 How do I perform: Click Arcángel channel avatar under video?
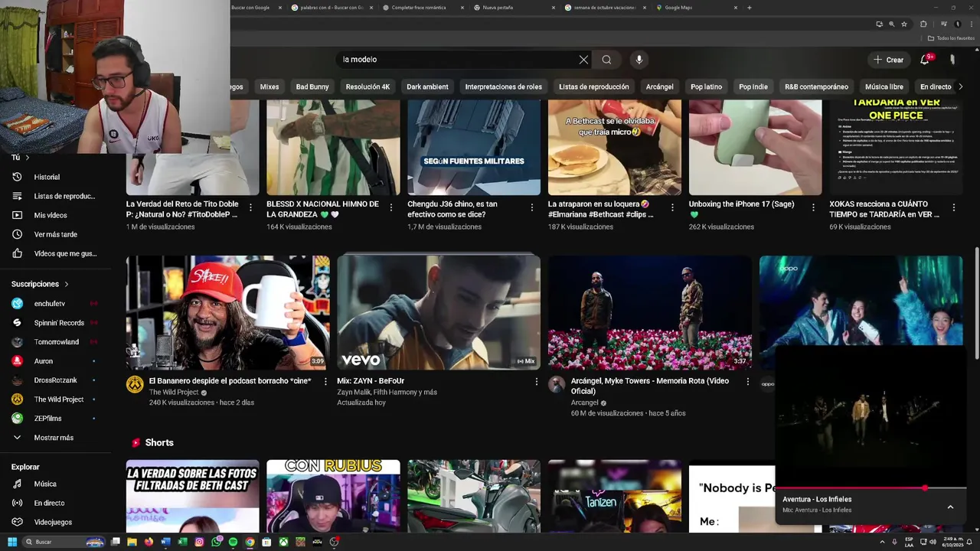tap(557, 384)
